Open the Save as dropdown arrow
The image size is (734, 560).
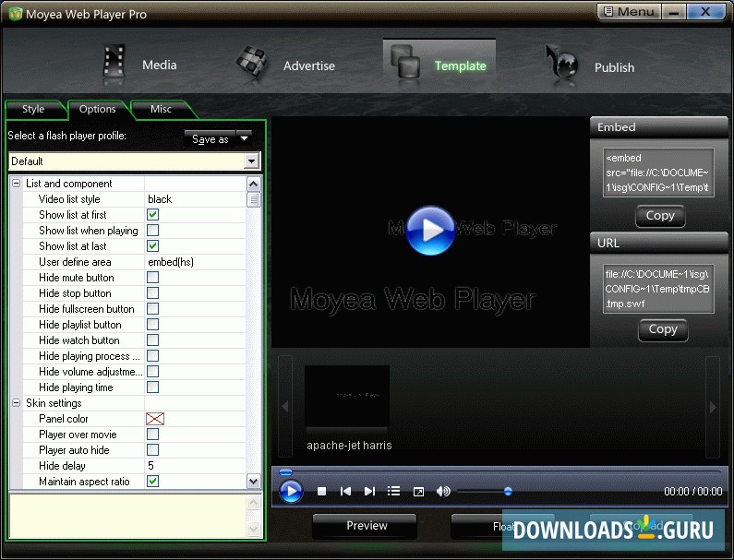244,138
